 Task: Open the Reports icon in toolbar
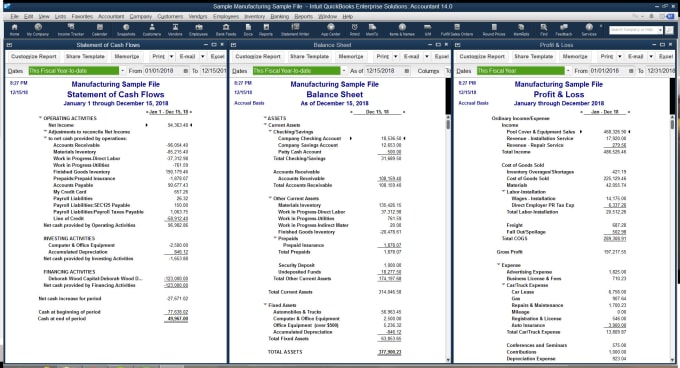[x=266, y=29]
